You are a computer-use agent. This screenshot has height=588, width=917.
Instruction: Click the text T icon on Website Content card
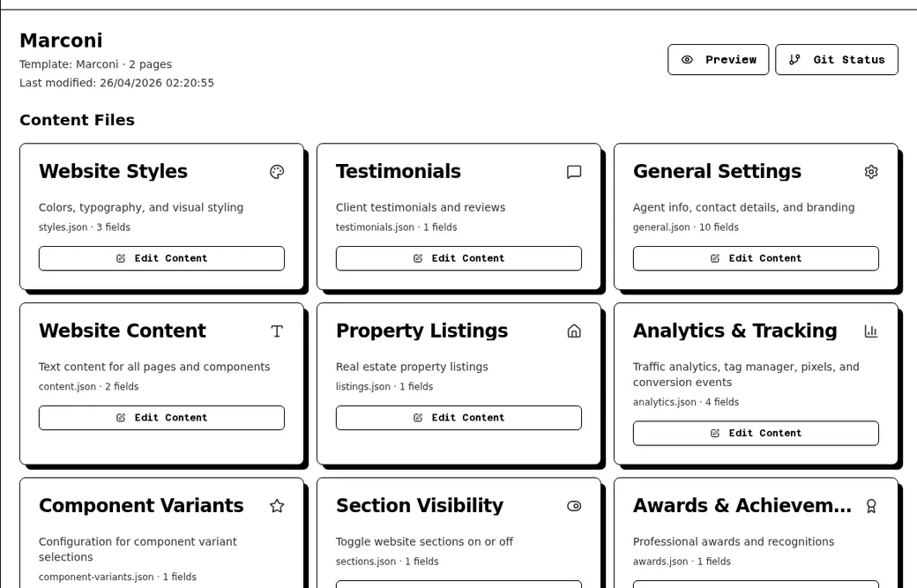[x=277, y=331]
